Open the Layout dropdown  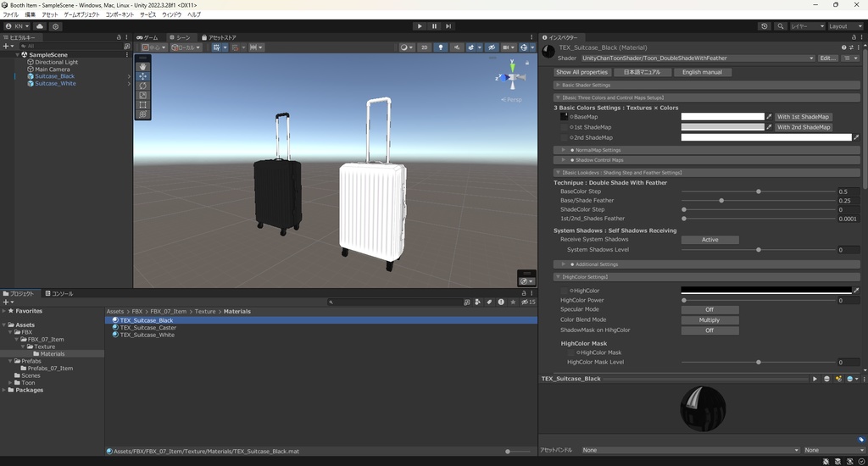tap(844, 26)
